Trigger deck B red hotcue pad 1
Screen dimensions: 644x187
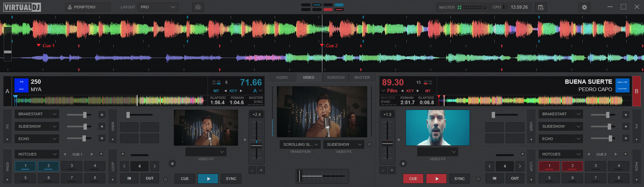[549, 166]
